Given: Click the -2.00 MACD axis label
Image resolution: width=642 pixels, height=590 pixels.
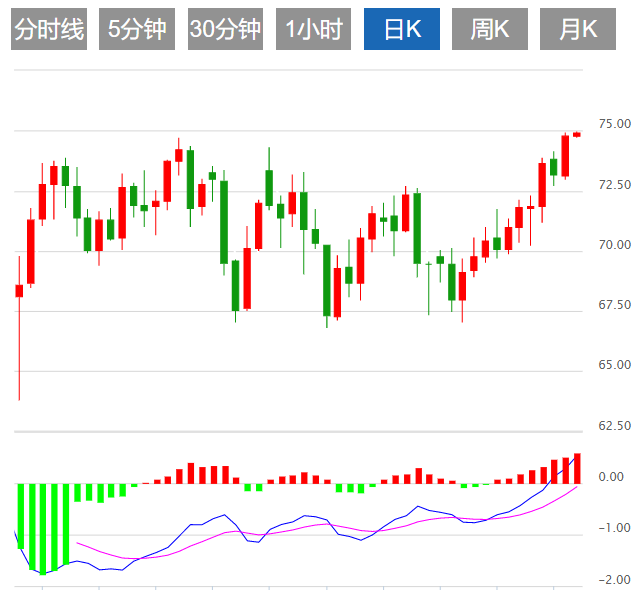Looking at the screenshot, I should (614, 579).
